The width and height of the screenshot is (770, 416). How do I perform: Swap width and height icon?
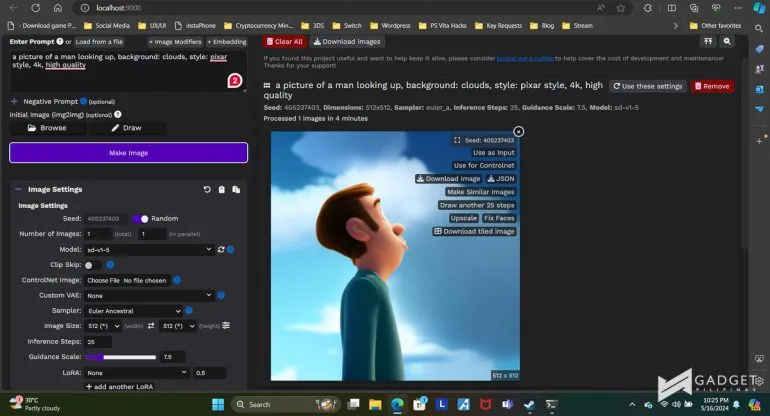coord(151,326)
